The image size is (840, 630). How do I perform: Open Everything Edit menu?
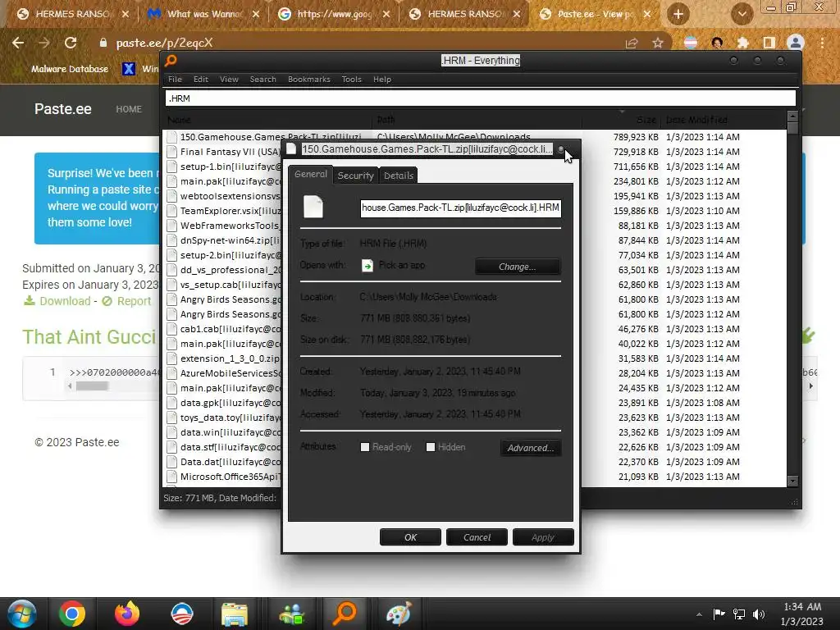[x=201, y=80]
